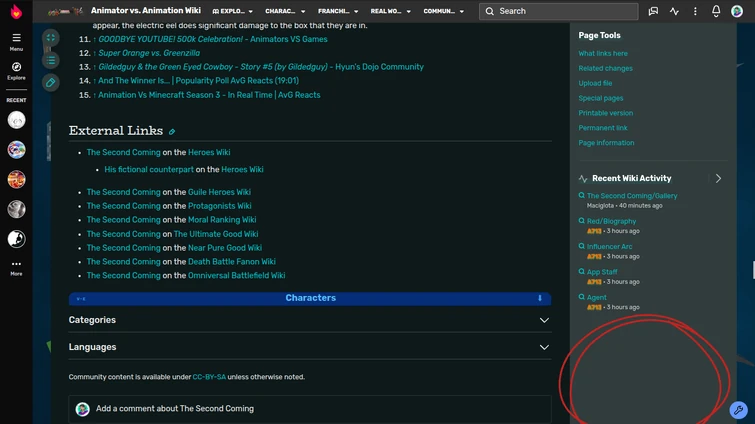This screenshot has height=424, width=755.
Task: Click the diff icon beside Influencer Arc
Action: coord(582,246)
